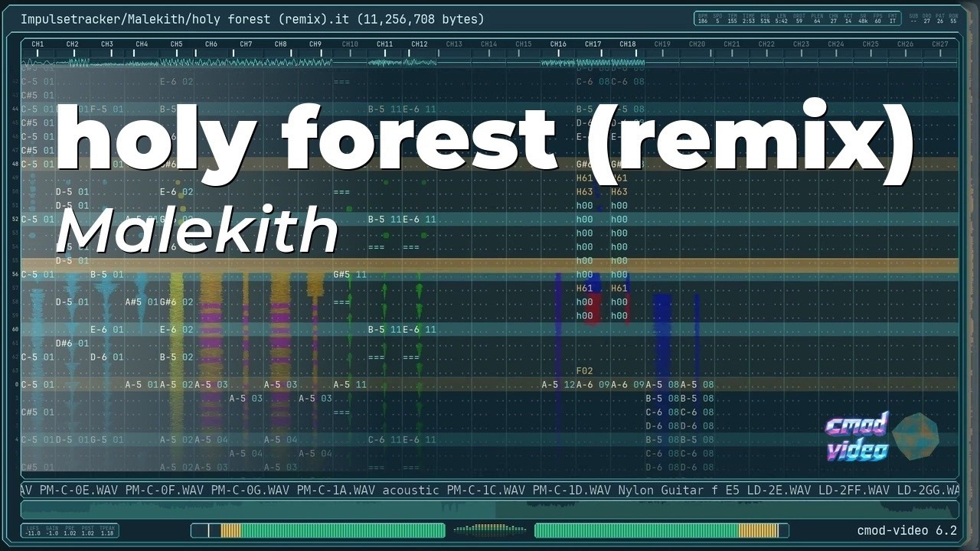Screen dimensions: 980x551
Task: Click sample name PM-C-1C.WAV
Action: pyautogui.click(x=486, y=490)
